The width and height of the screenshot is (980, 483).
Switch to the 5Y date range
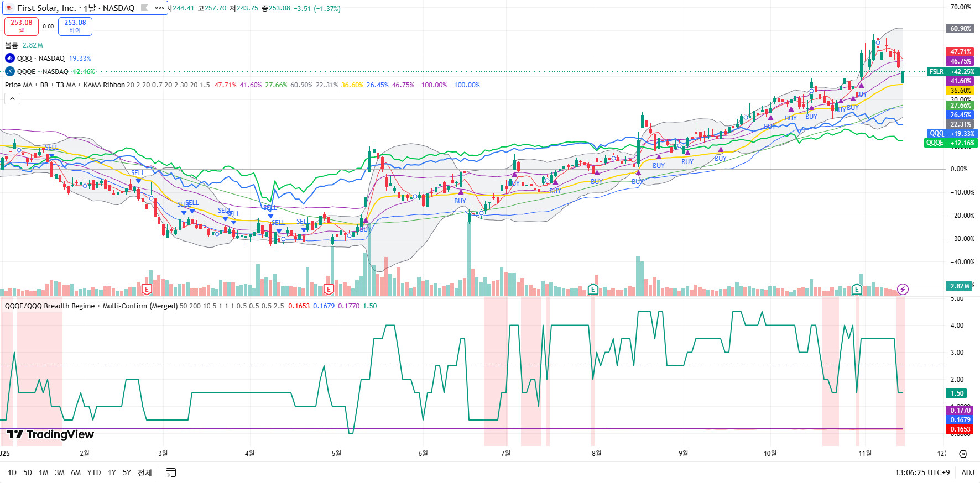pos(127,473)
